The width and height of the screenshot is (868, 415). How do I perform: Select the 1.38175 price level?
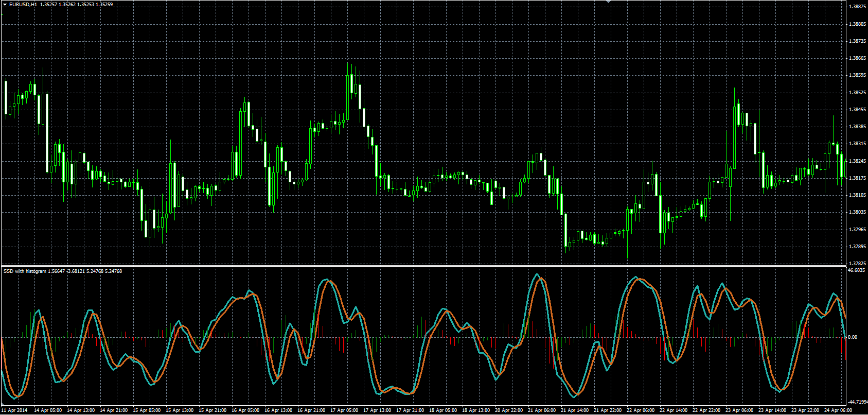click(857, 178)
